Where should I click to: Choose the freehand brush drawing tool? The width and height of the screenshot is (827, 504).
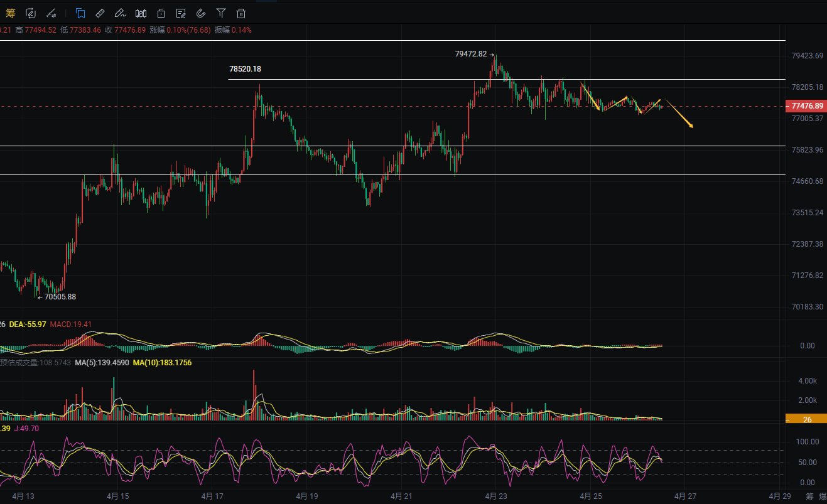coord(121,13)
